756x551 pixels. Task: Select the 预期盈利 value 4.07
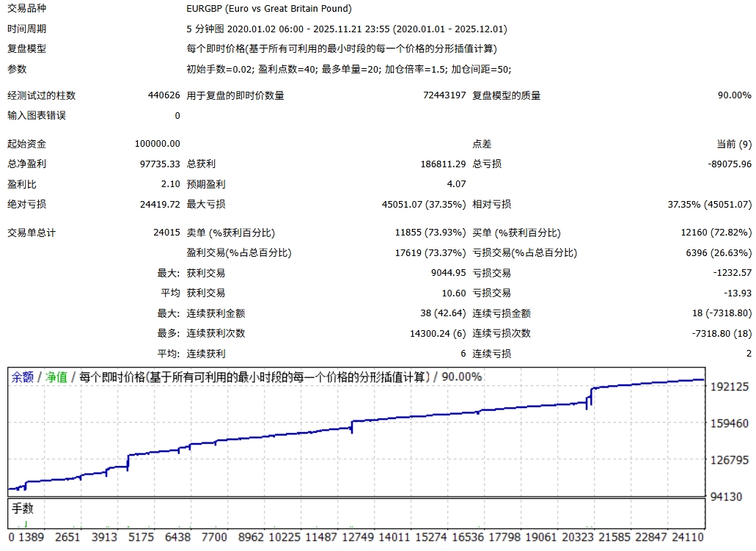(456, 185)
